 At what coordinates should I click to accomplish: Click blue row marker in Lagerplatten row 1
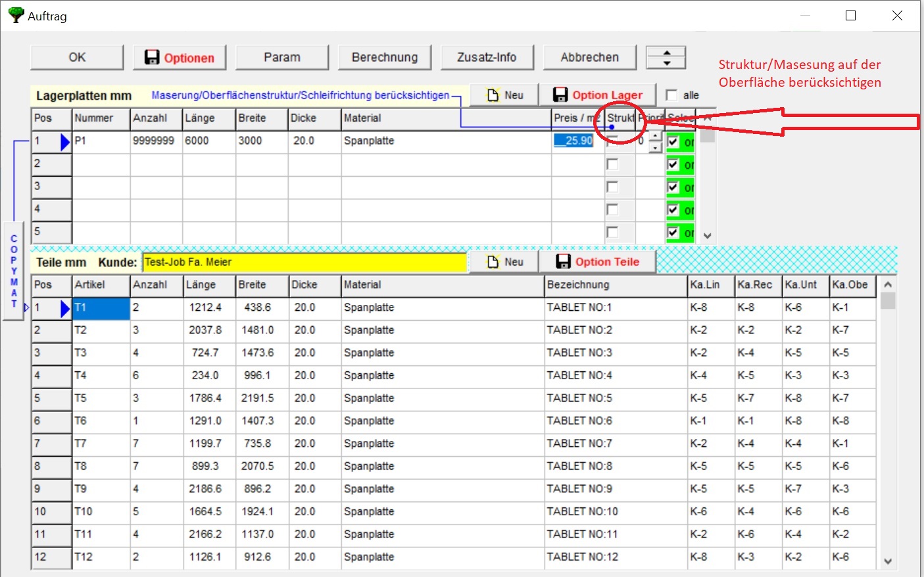tap(64, 142)
